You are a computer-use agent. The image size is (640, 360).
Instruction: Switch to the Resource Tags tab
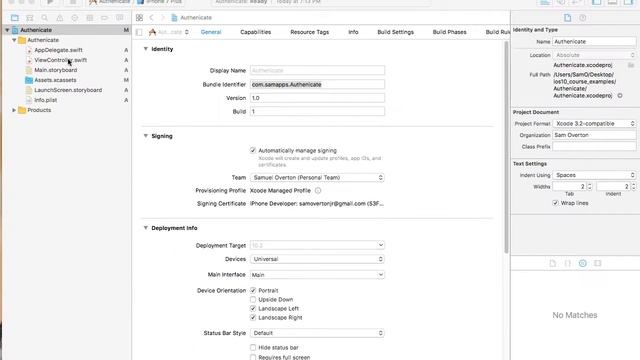click(x=310, y=32)
